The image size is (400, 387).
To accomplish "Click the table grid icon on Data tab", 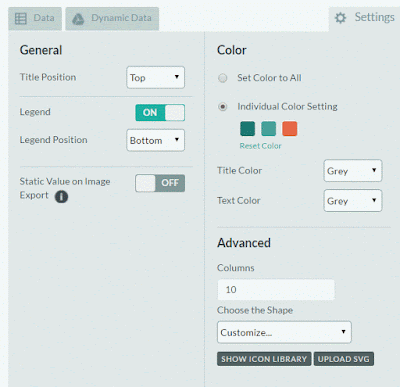I will [21, 18].
